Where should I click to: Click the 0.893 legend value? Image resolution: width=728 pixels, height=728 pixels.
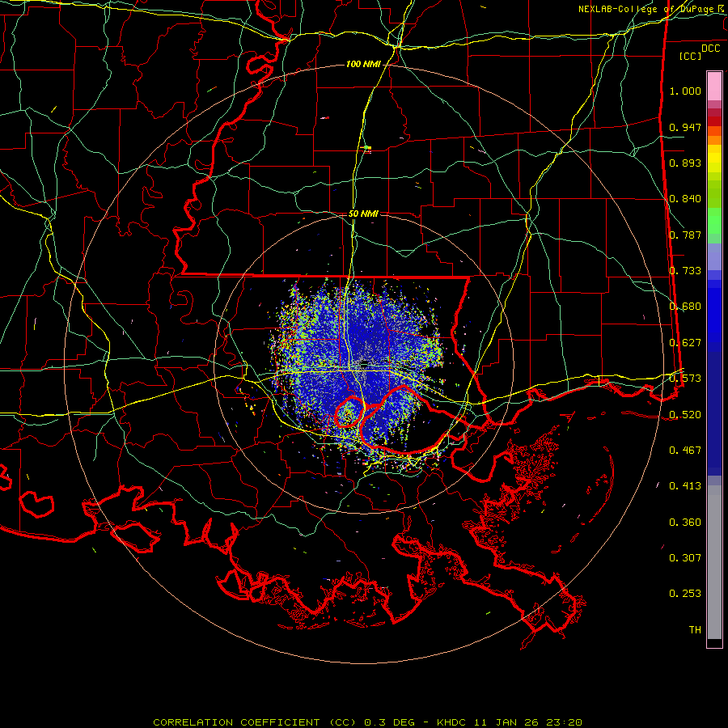tap(685, 163)
